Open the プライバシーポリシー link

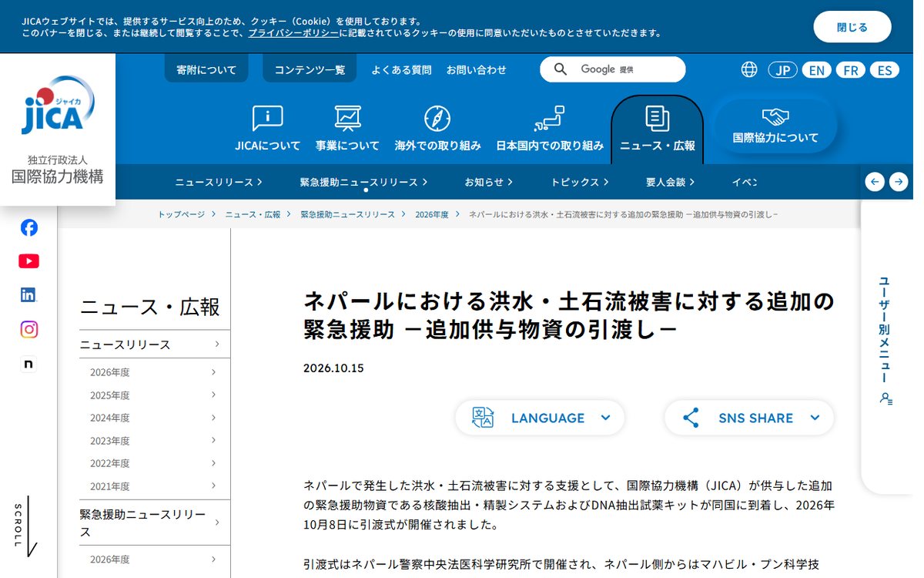click(293, 33)
